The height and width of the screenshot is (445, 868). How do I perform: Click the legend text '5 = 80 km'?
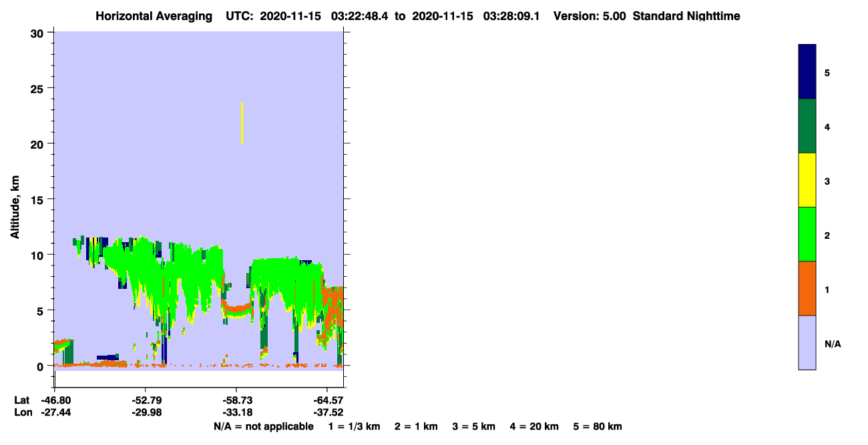click(598, 426)
